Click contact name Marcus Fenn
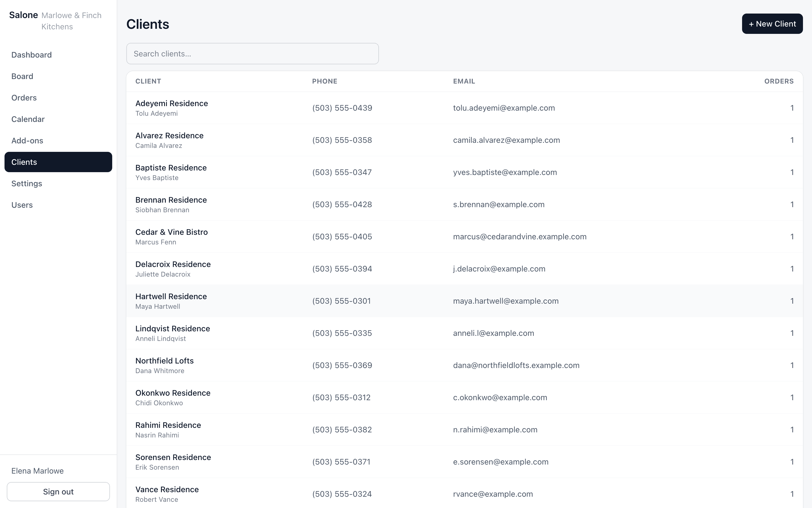Image resolution: width=812 pixels, height=508 pixels. click(x=156, y=242)
